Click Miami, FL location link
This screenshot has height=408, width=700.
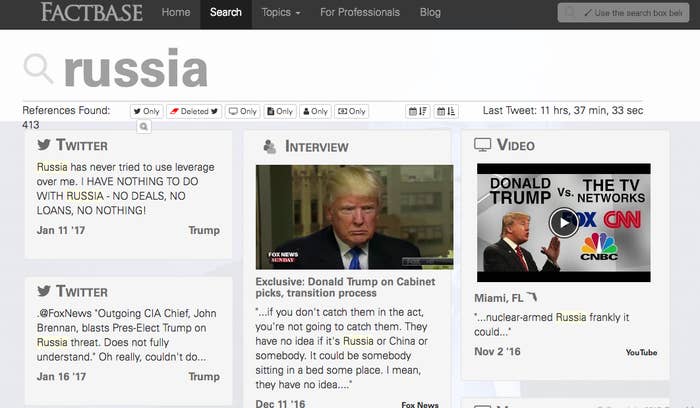[498, 298]
